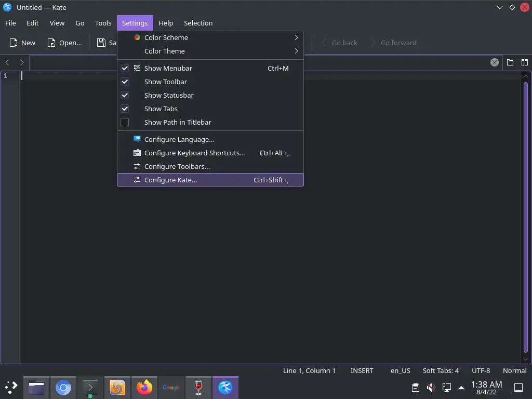This screenshot has height=399, width=532.
Task: Click the Save floppy disk icon
Action: 101,43
